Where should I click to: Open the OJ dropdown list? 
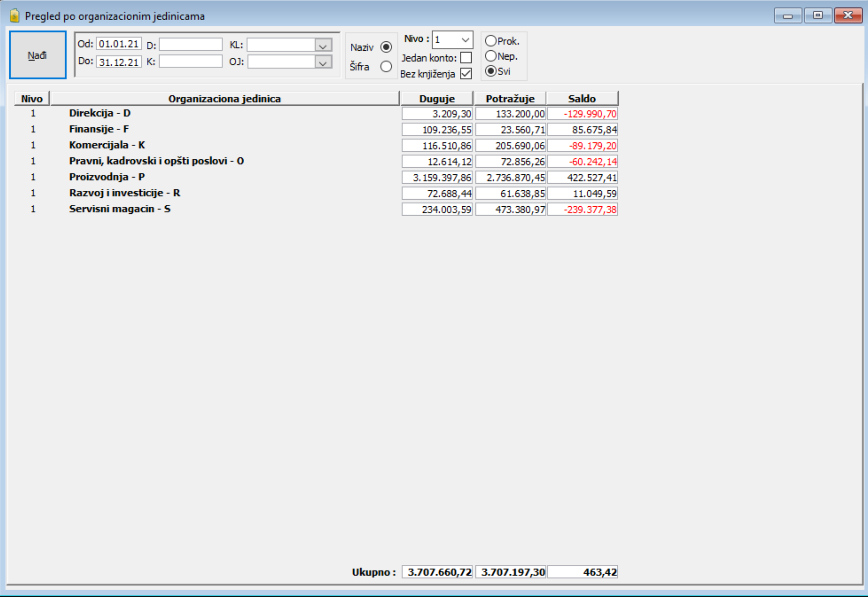(323, 62)
